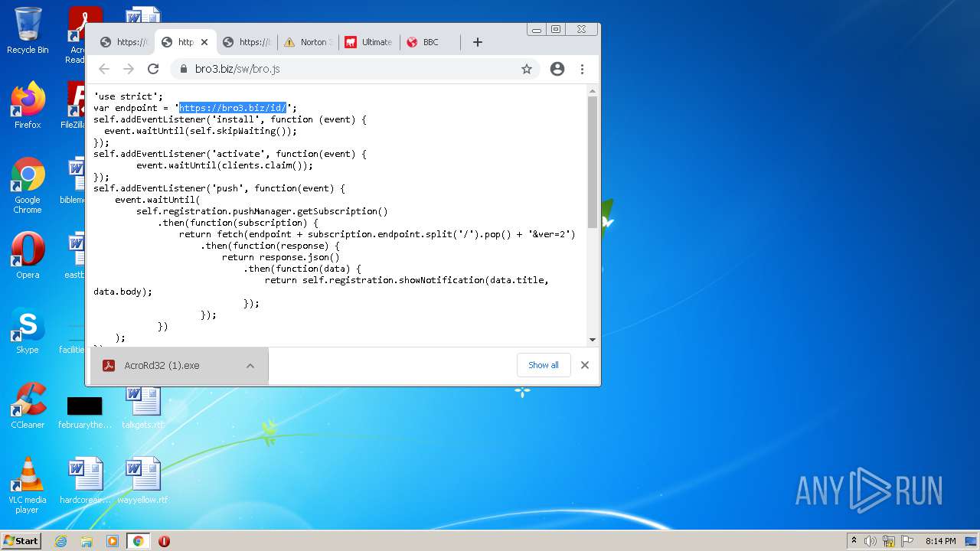Click the vertical scrollbar thumb

pyautogui.click(x=593, y=161)
